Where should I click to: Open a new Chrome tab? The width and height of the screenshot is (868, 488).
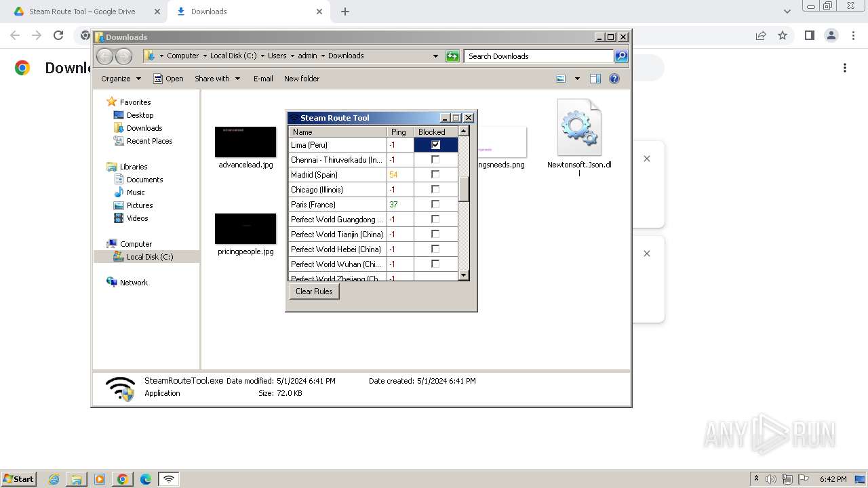pyautogui.click(x=345, y=12)
